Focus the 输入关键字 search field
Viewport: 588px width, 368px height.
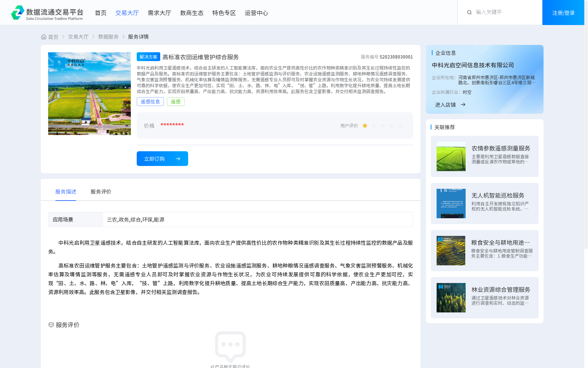point(505,12)
